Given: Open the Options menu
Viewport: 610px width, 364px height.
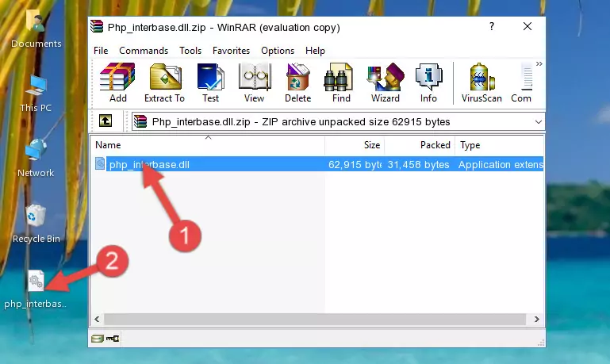Looking at the screenshot, I should click(x=278, y=51).
